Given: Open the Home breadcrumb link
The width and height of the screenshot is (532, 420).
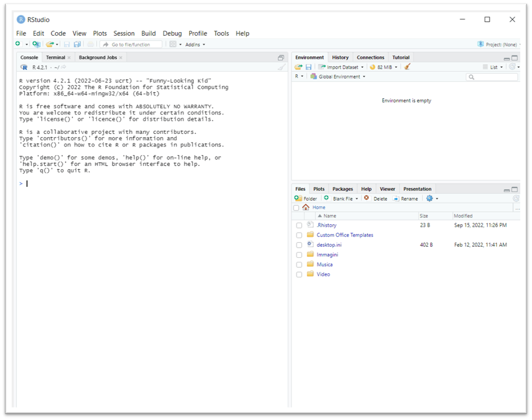Looking at the screenshot, I should point(318,208).
